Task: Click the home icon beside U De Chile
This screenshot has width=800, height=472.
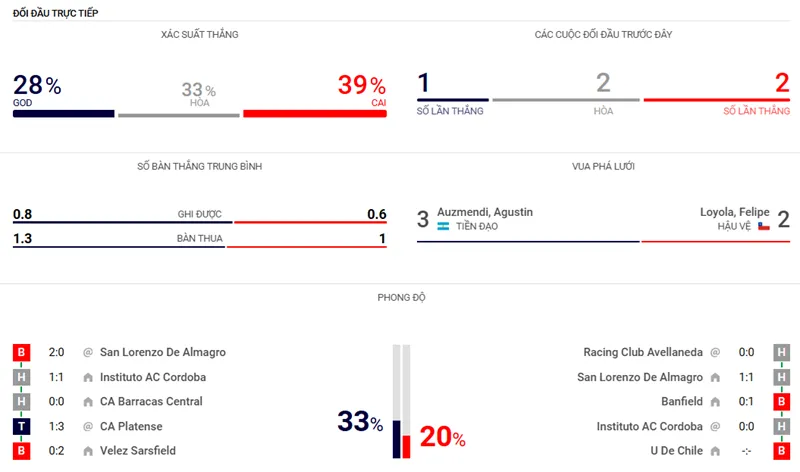Action: 715,452
